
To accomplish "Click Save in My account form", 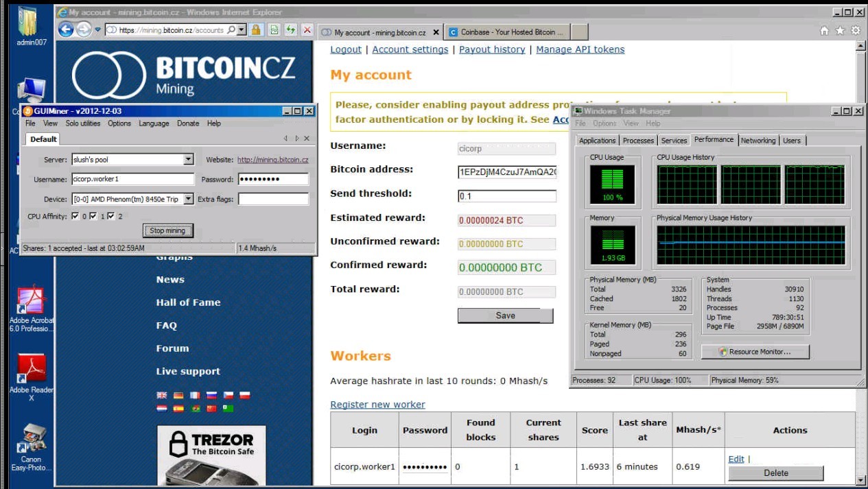I will click(505, 315).
